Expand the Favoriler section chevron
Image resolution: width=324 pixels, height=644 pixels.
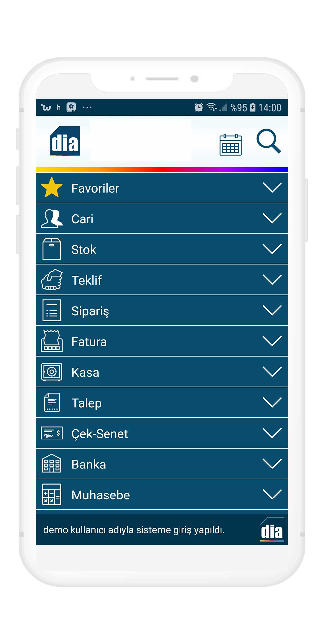pyautogui.click(x=272, y=187)
